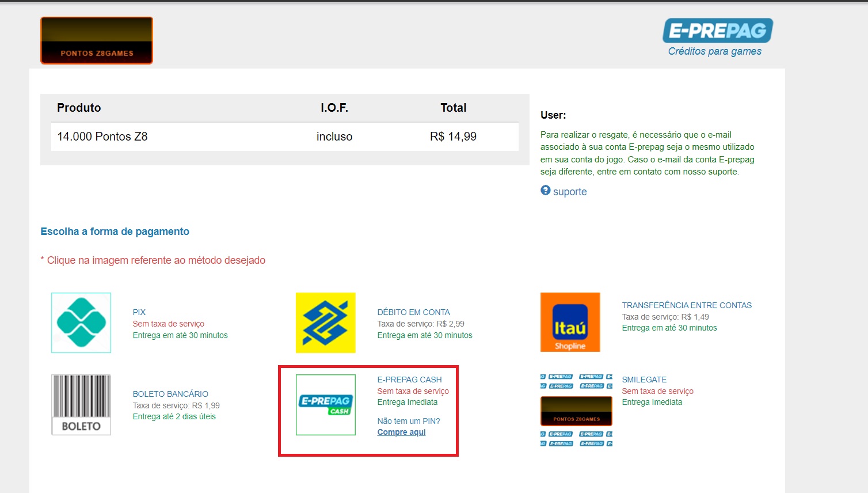This screenshot has width=868, height=493.
Task: Click 'Taxa de serviço: R$ 2,99' text
Action: pos(421,324)
